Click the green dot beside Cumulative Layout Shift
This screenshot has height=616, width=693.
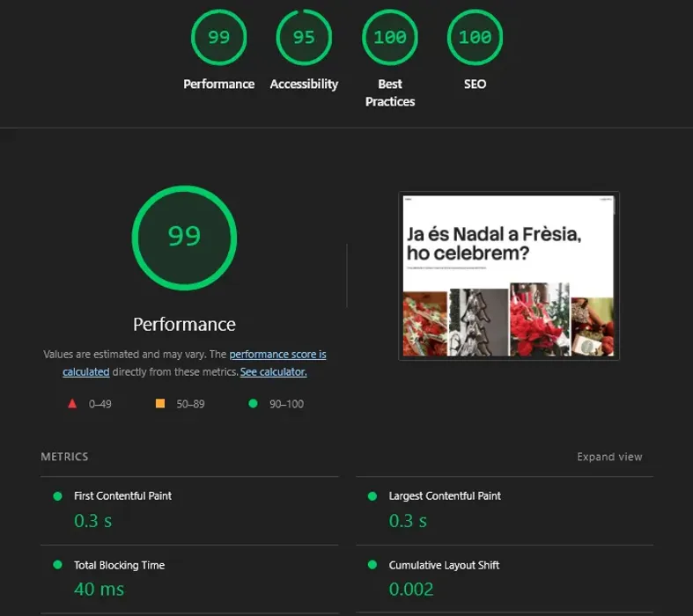pos(372,565)
